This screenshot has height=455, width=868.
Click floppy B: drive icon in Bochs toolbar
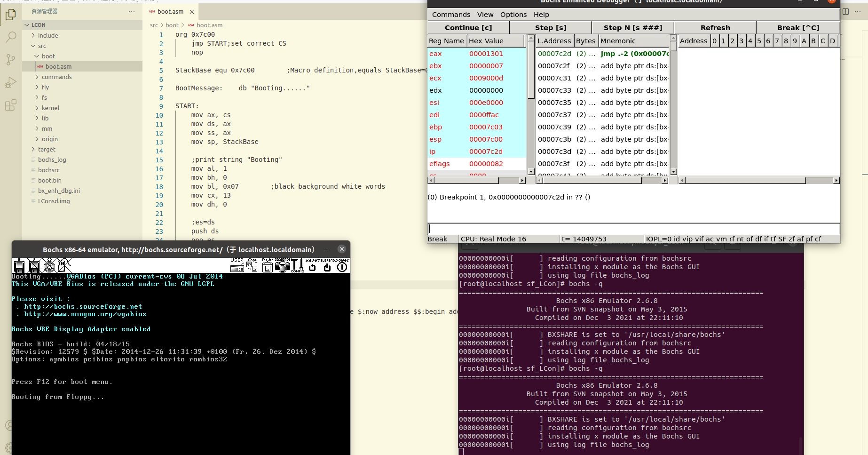[34, 266]
